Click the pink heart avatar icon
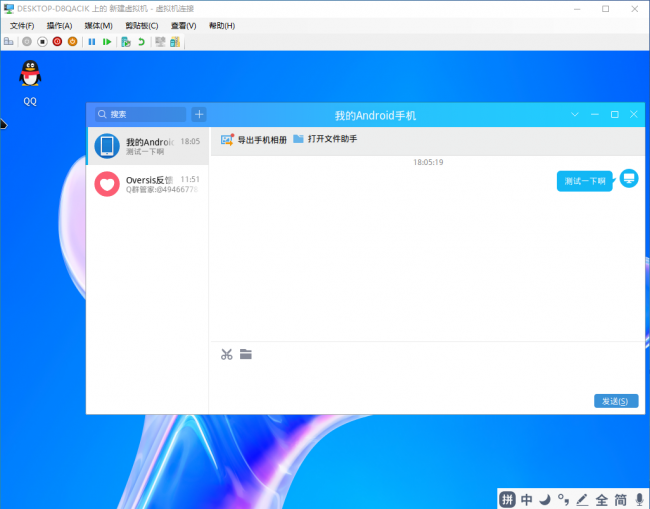The width and height of the screenshot is (650, 509). click(107, 184)
